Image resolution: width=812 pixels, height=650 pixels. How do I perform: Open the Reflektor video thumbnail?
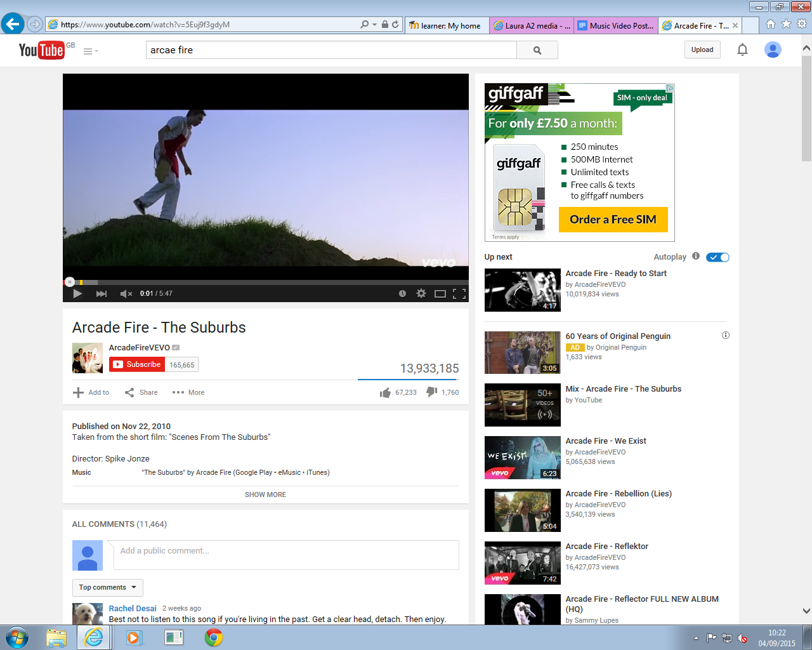pos(523,563)
